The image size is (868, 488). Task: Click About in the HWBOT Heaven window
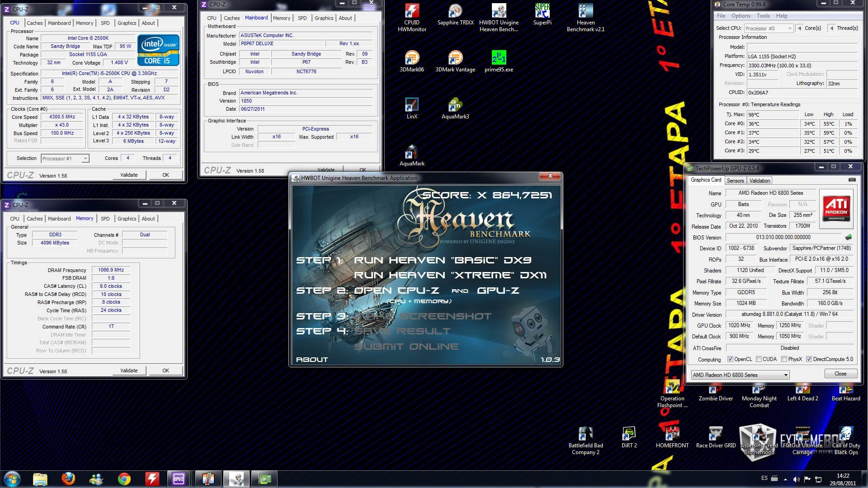[x=312, y=360]
